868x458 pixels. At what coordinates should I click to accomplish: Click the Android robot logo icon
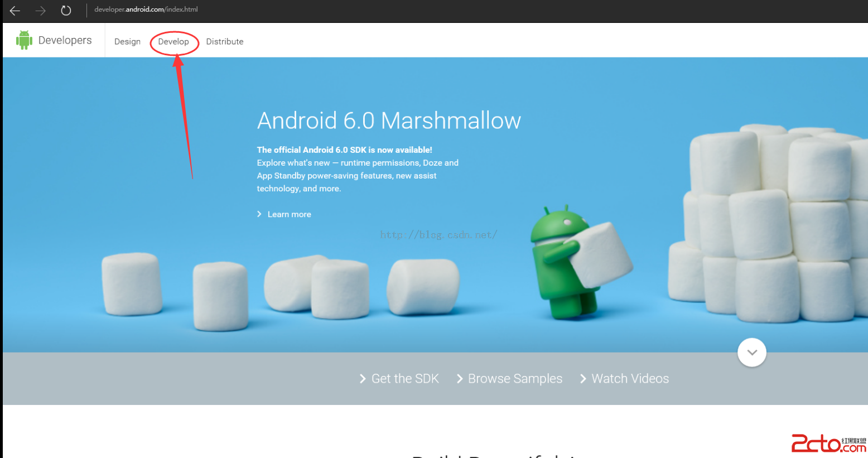point(24,40)
